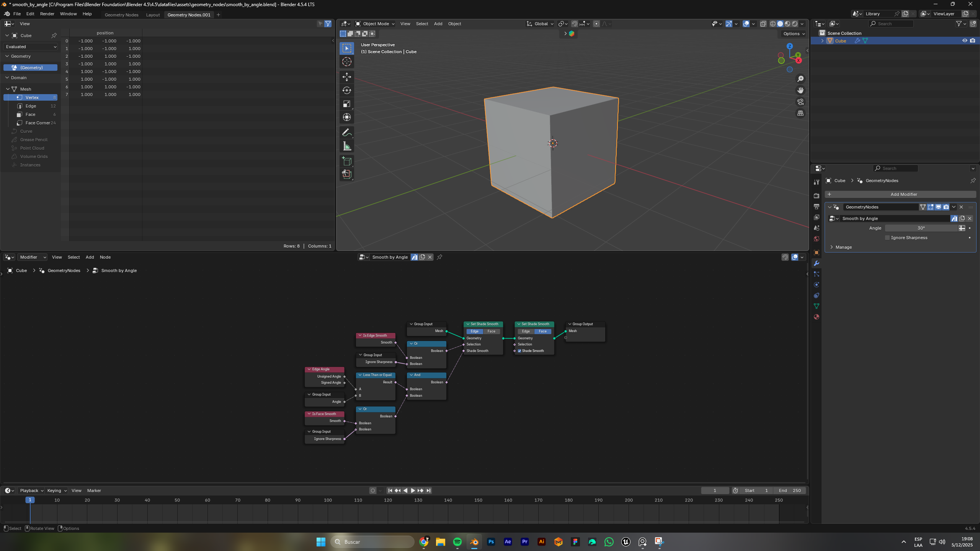Choose the Add Cube tool

pos(346,161)
